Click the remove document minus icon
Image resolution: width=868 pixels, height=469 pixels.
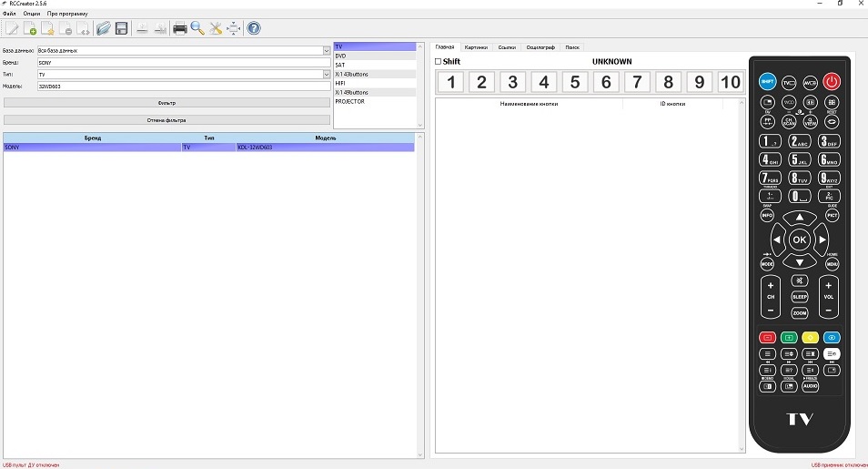(x=66, y=28)
